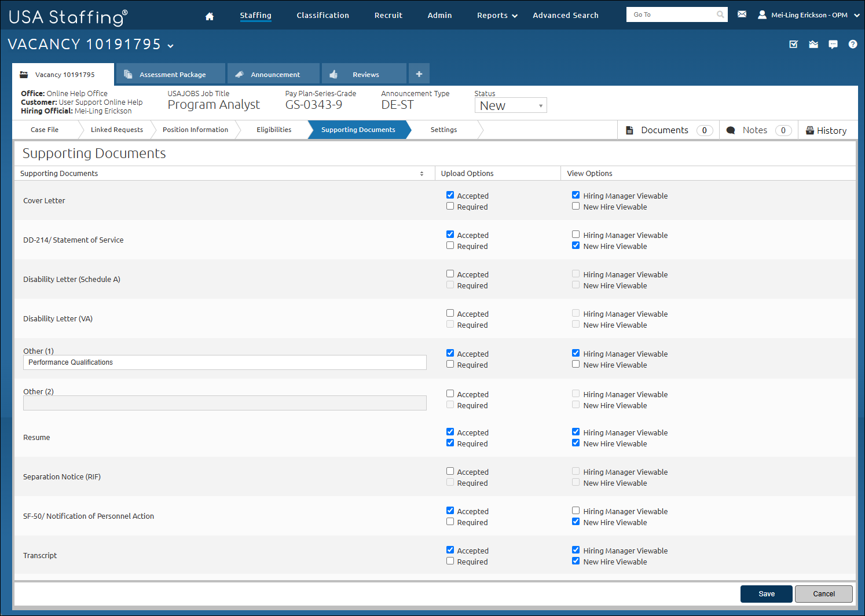Sort the Supporting Documents column
The height and width of the screenshot is (616, 865).
[x=421, y=174]
